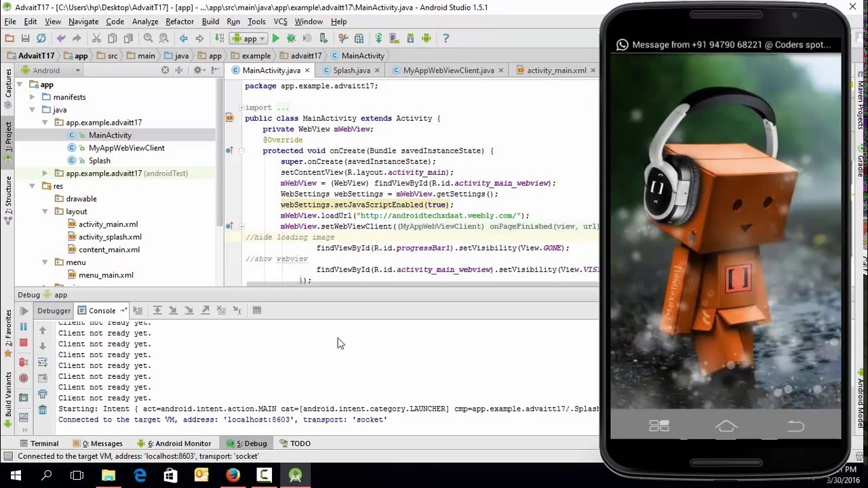Screen dimensions: 868x488
Task: Collapse the layout folder node
Action: [45, 211]
